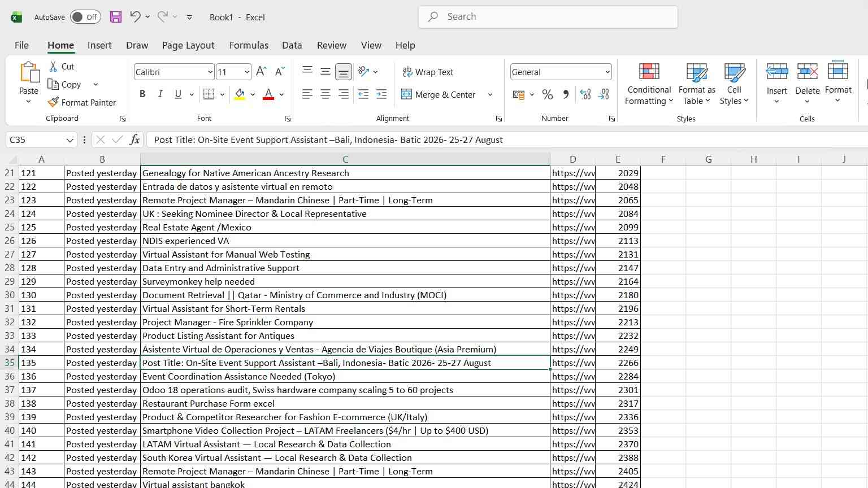Click the Undo arrow icon
This screenshot has height=488, width=868.
135,16
